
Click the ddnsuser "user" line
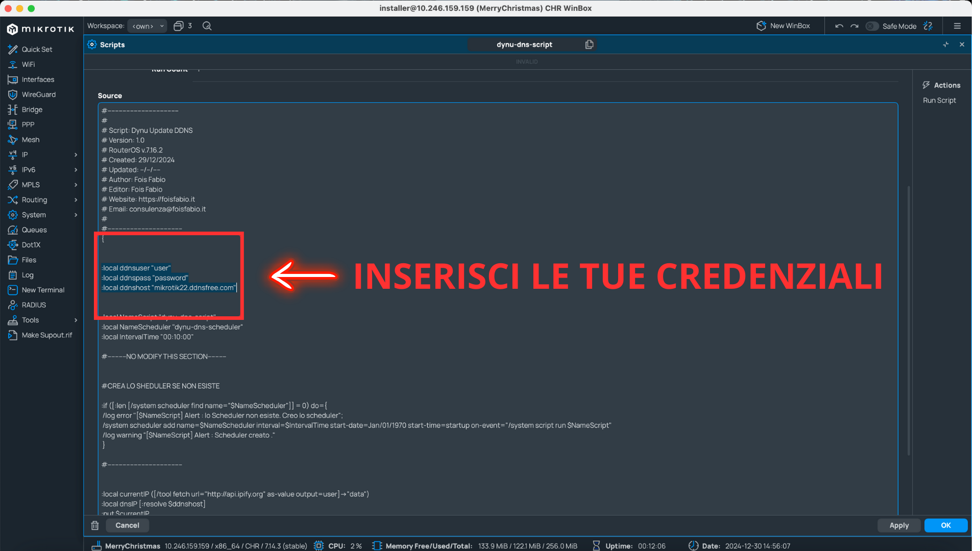(x=136, y=268)
